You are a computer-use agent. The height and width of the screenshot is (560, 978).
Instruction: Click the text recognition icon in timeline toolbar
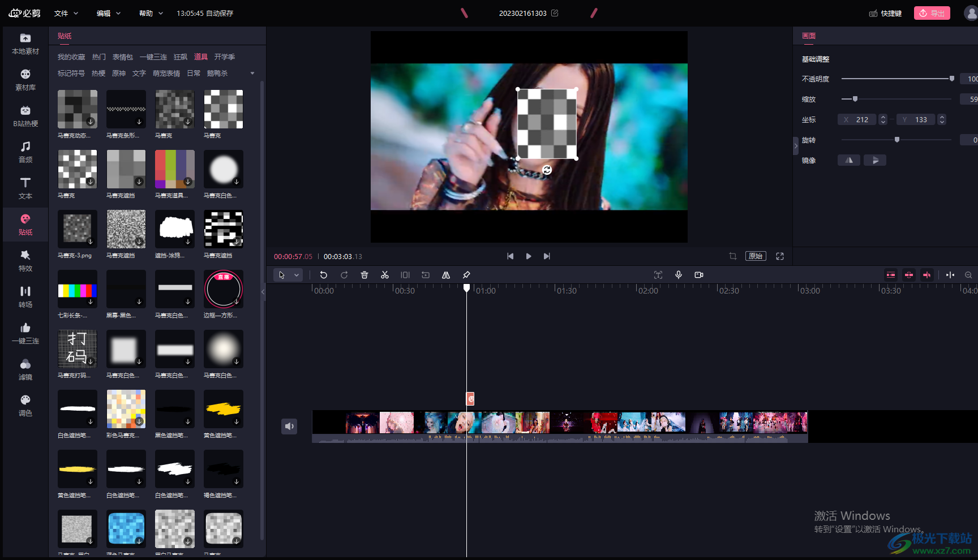[658, 275]
